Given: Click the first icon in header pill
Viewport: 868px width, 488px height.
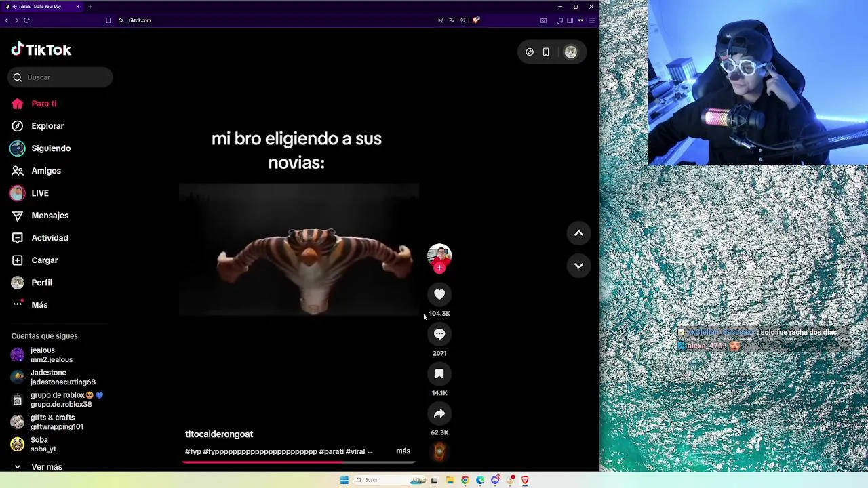Looking at the screenshot, I should tap(530, 52).
